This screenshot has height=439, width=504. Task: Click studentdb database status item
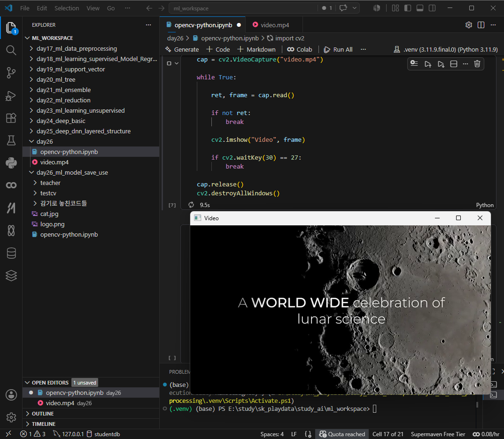tap(103, 434)
